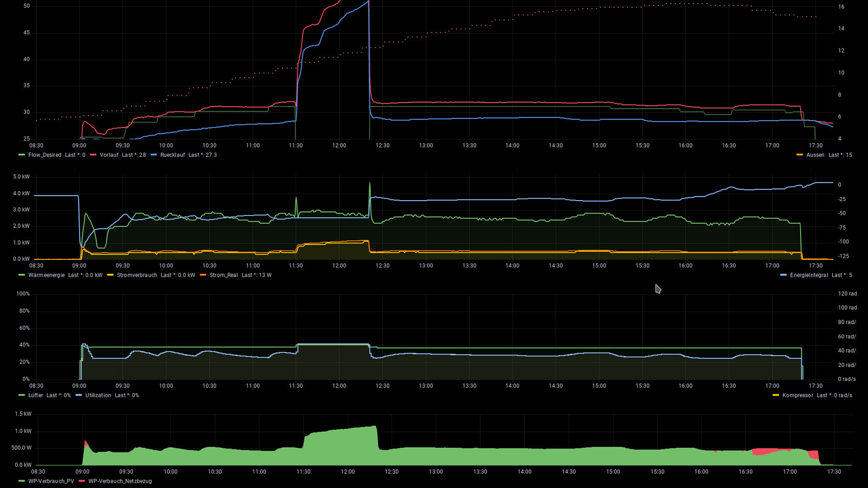
Task: Click the yellow Kompressor legend color swatch
Action: 776,396
